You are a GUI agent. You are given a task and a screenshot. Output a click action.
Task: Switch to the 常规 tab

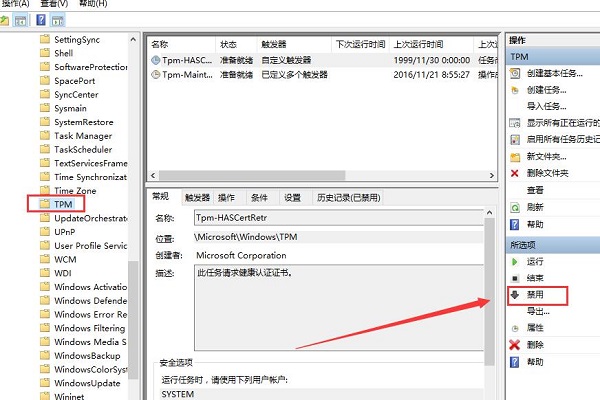click(x=161, y=196)
